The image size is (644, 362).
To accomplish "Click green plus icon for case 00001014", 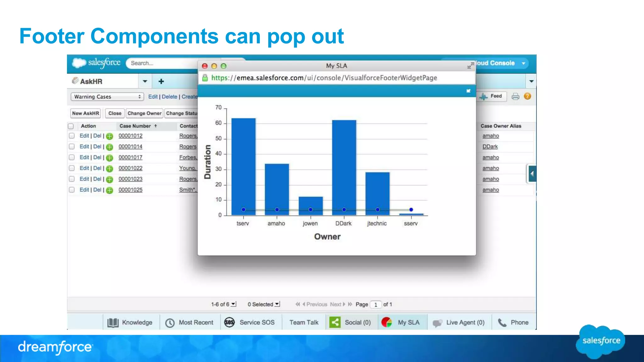I will [x=109, y=147].
